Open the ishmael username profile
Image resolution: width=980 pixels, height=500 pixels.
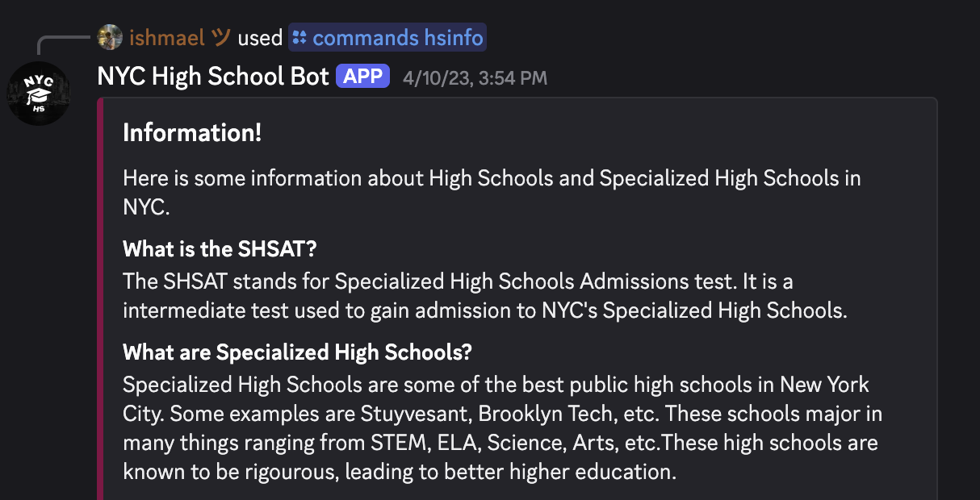166,37
